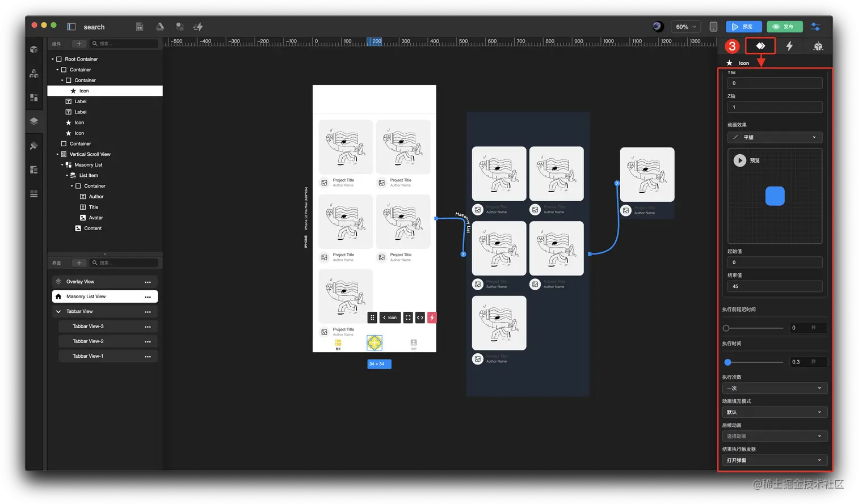The width and height of the screenshot is (858, 504).
Task: Click the triangular drive icon in top toolbar
Action: point(160,27)
